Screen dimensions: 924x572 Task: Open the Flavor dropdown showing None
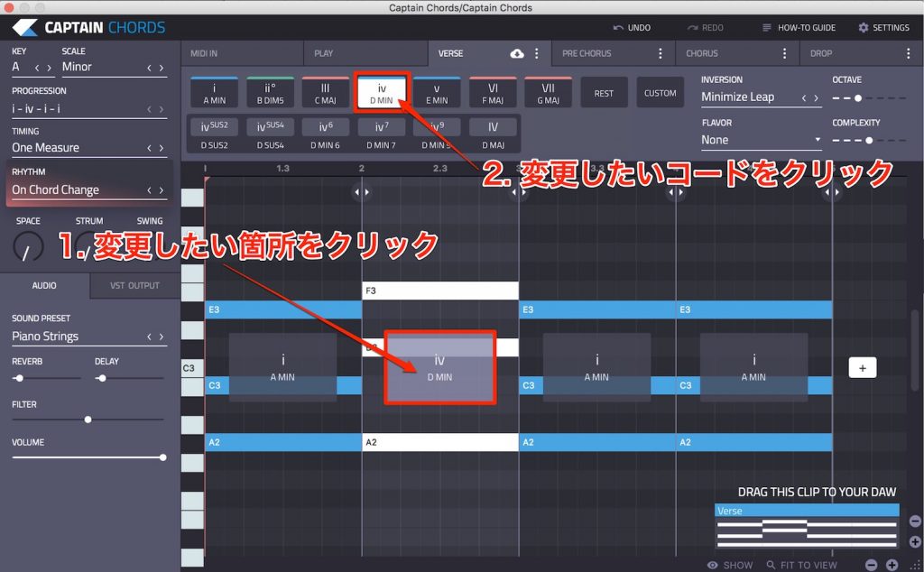761,140
